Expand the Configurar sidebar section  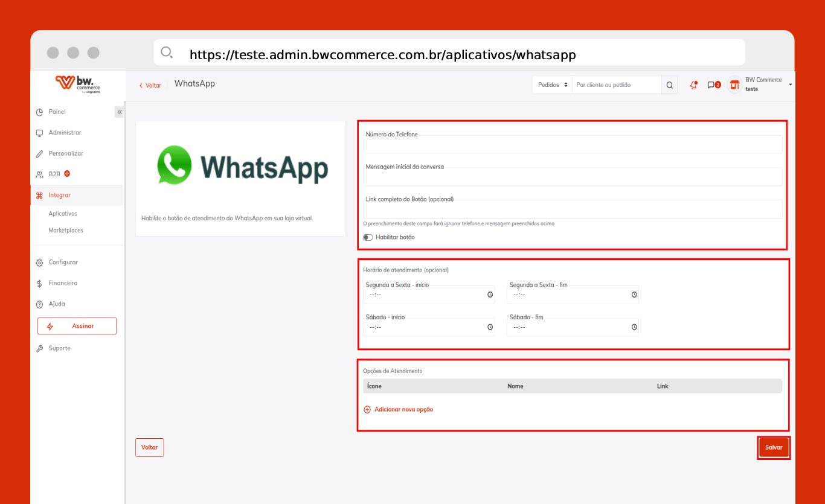coord(63,263)
